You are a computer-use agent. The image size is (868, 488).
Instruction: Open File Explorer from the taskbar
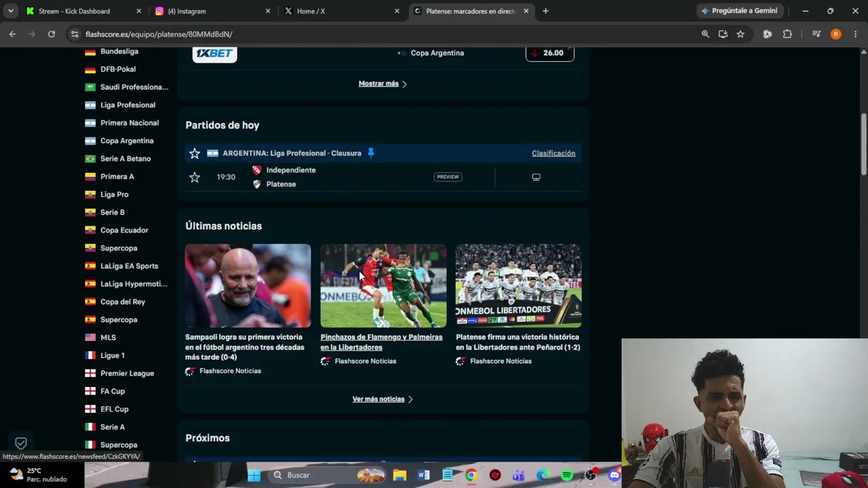(x=399, y=475)
